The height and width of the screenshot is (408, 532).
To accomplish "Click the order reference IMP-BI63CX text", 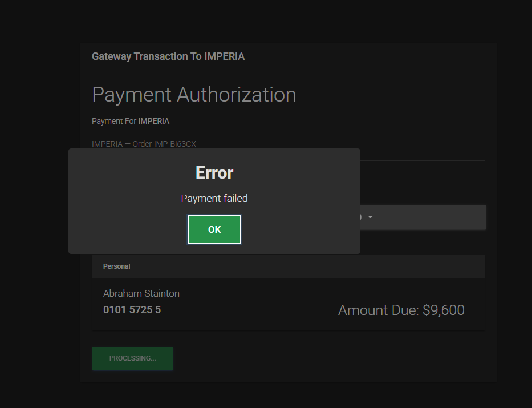I will coord(174,144).
